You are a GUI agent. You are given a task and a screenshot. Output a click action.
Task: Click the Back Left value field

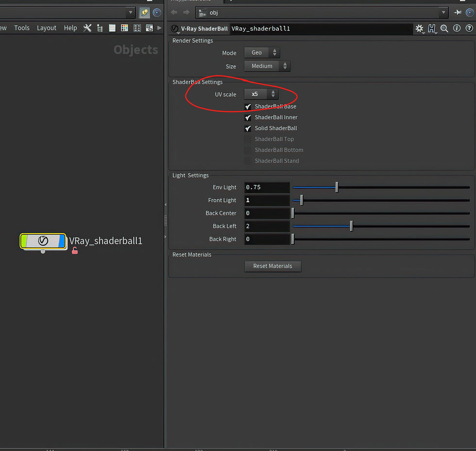click(267, 226)
